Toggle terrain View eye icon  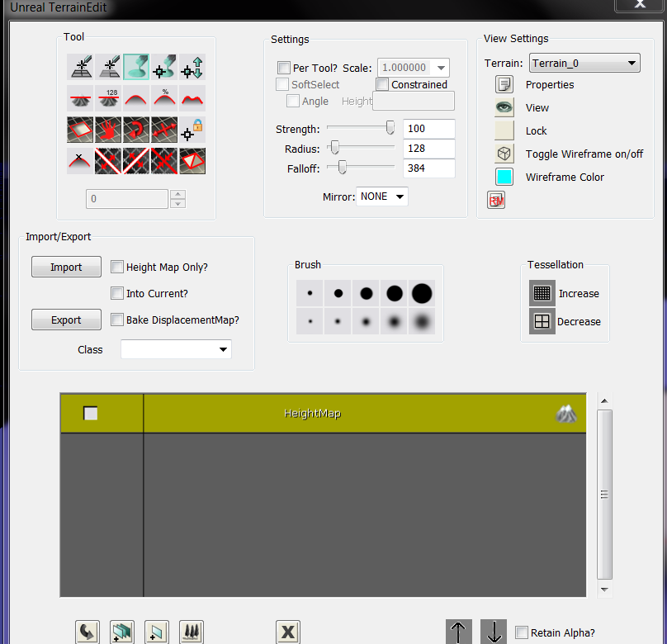pyautogui.click(x=504, y=107)
